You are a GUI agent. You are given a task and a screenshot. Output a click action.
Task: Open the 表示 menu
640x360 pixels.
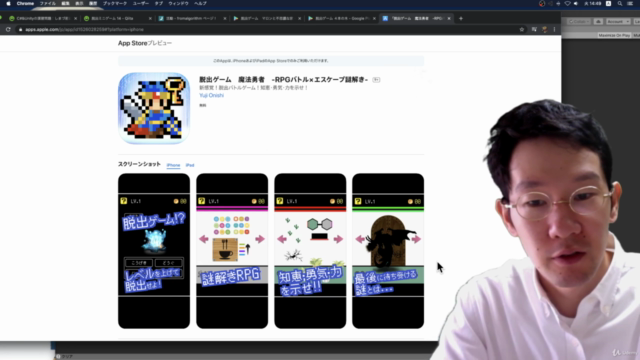point(79,3)
